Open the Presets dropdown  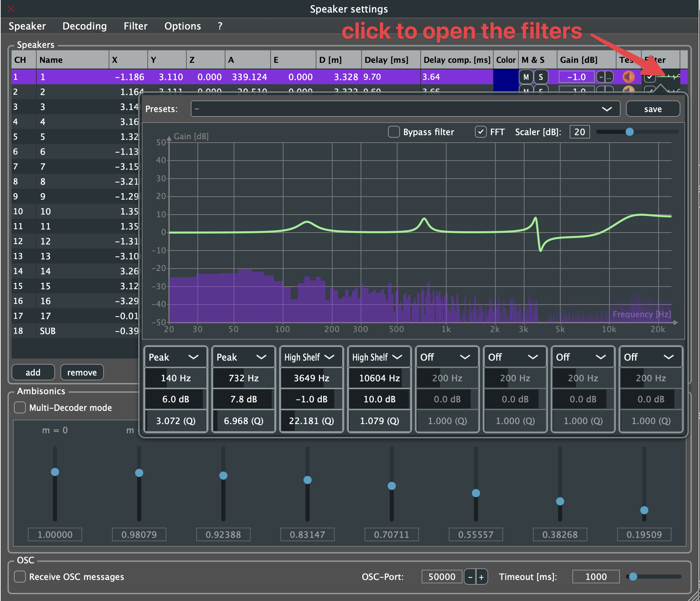click(x=405, y=109)
